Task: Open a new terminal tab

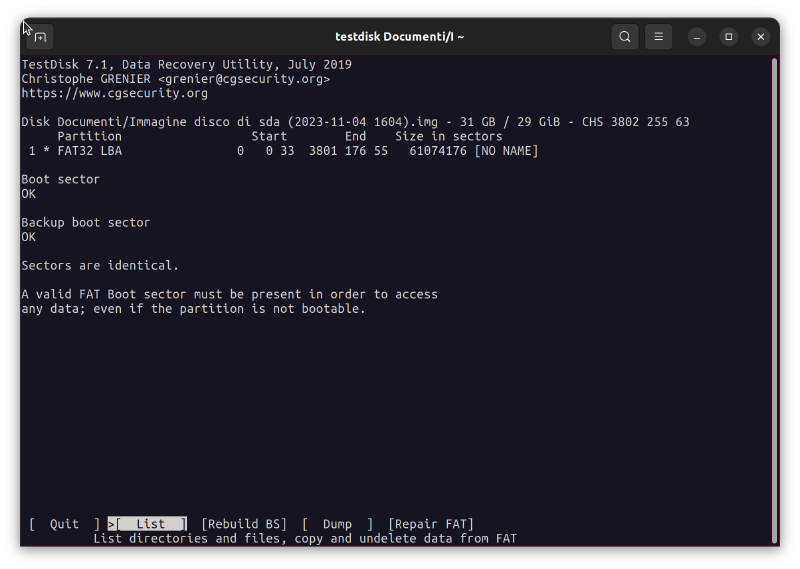Action: [40, 37]
